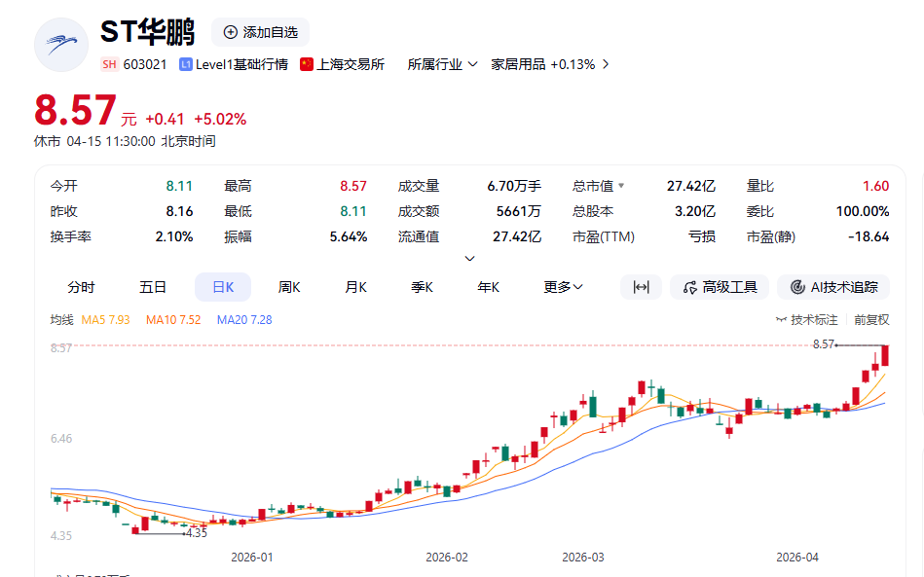Viewport: 924px width, 577px height.
Task: Open 家居用品 industry link
Action: [518, 64]
